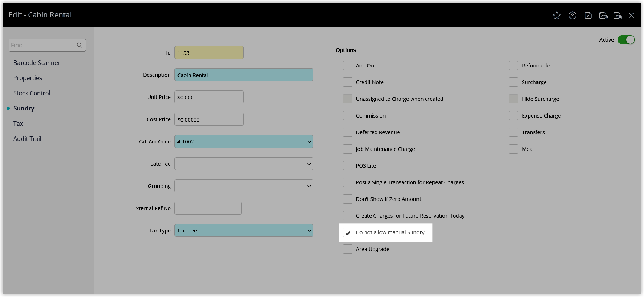
Task: Check the Area Upgrade option
Action: (x=347, y=249)
